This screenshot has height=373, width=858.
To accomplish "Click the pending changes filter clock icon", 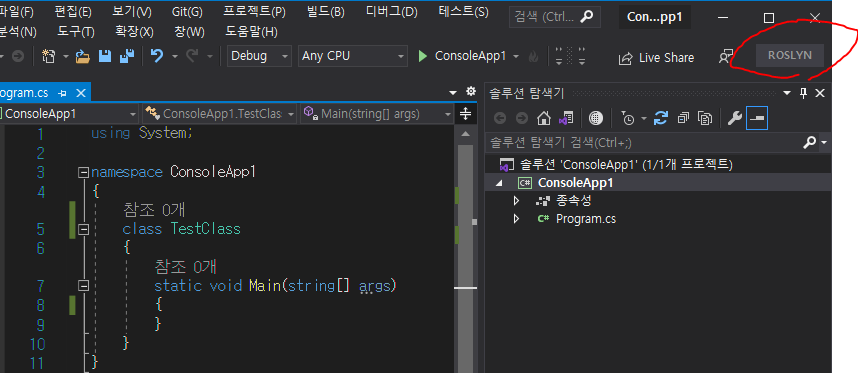I will (x=628, y=118).
